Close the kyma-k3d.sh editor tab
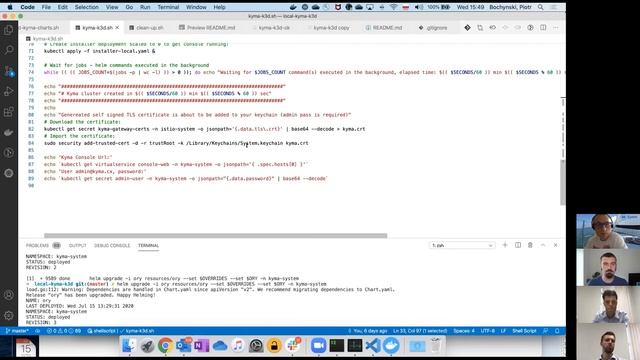 coord(117,28)
